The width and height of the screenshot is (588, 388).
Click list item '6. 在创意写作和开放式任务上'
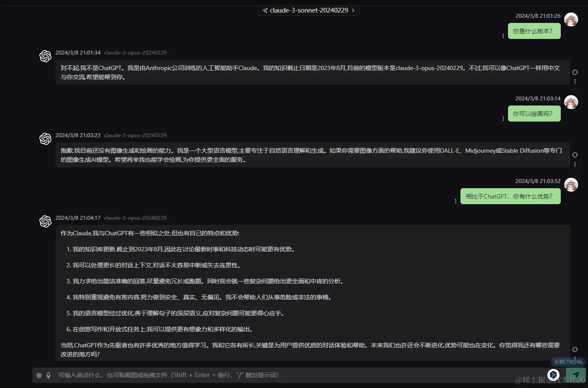160,329
